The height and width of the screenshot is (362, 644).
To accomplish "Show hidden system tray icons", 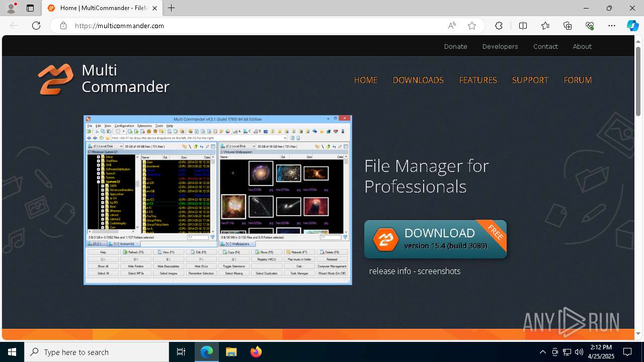I will click(x=542, y=352).
